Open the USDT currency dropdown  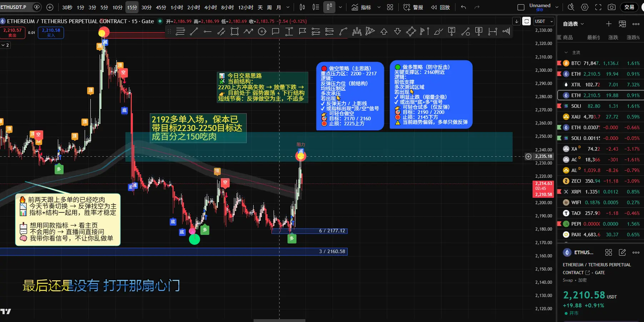(x=544, y=21)
